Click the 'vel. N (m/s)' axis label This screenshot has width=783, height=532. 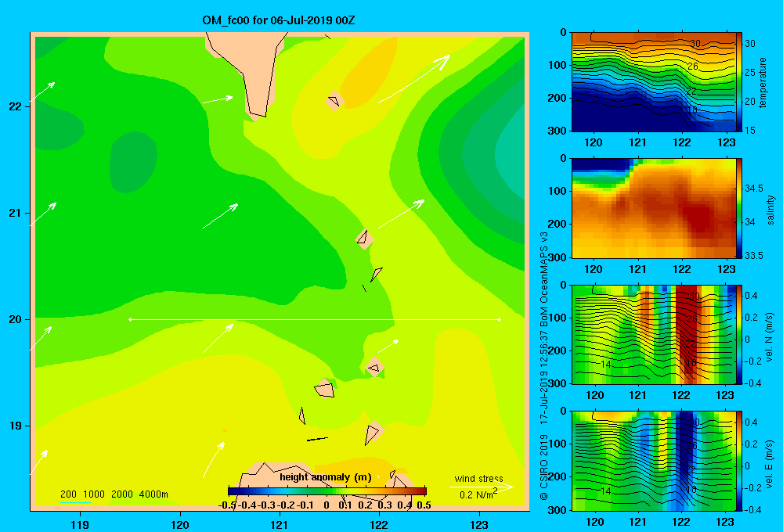[x=770, y=337]
